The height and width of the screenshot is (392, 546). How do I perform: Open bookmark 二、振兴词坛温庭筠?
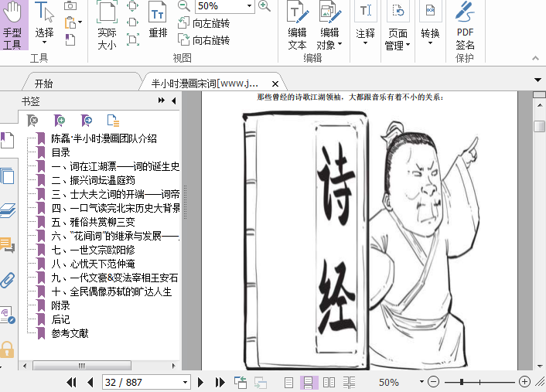[93, 180]
